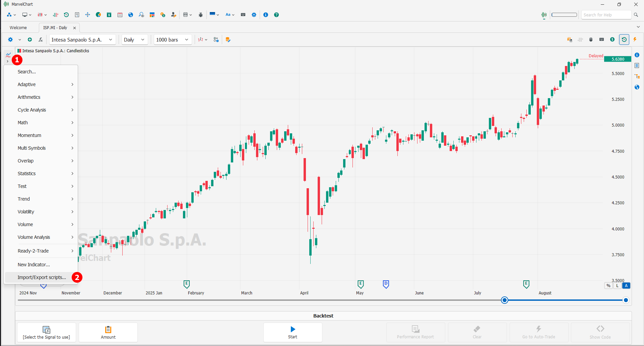Click the right timeline range slider handle
The height and width of the screenshot is (346, 644).
coord(626,300)
